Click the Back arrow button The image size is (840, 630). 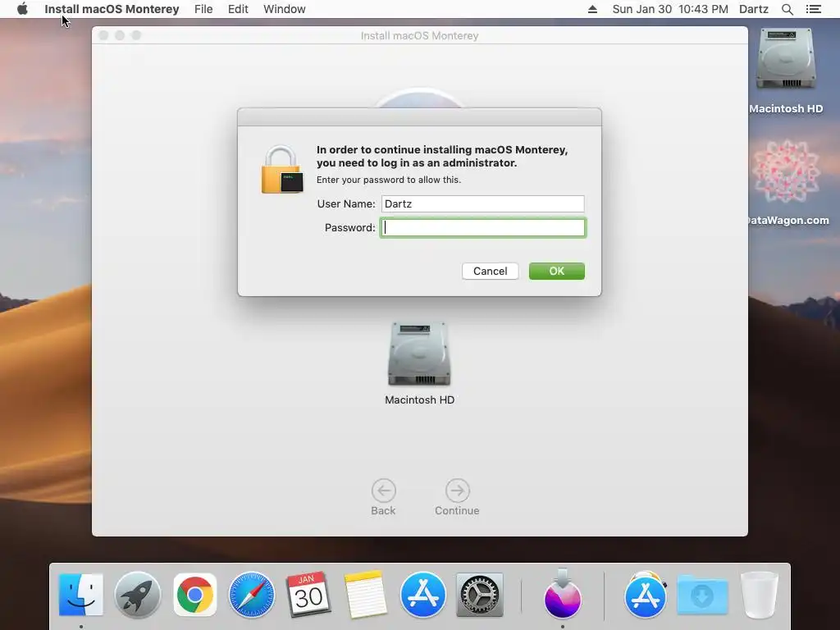384,491
